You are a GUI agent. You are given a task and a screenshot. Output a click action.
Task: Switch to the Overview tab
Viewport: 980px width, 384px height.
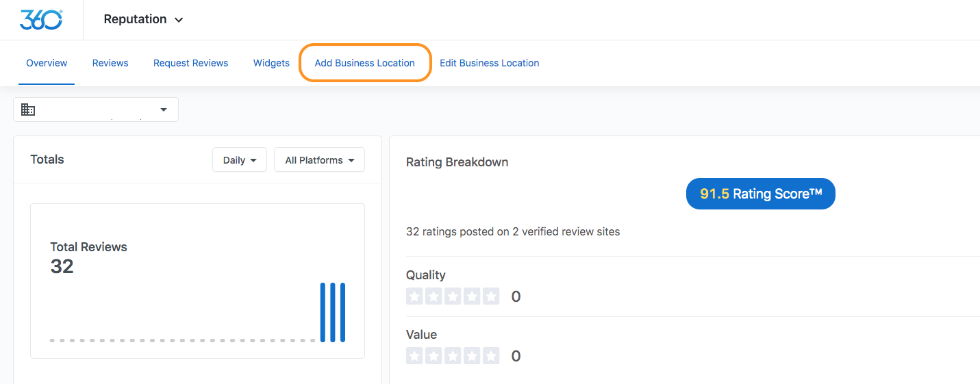pyautogui.click(x=47, y=63)
